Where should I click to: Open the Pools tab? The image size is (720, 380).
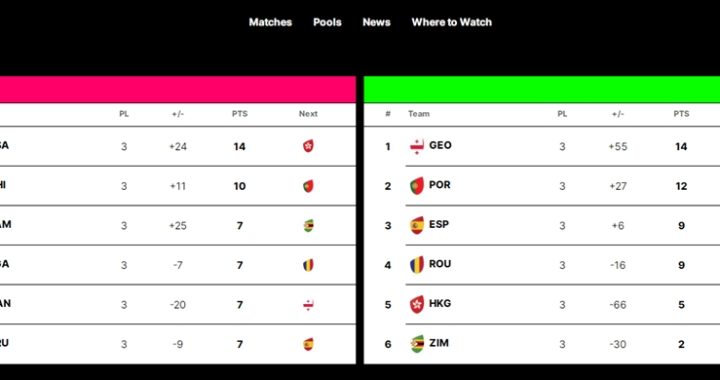(327, 22)
